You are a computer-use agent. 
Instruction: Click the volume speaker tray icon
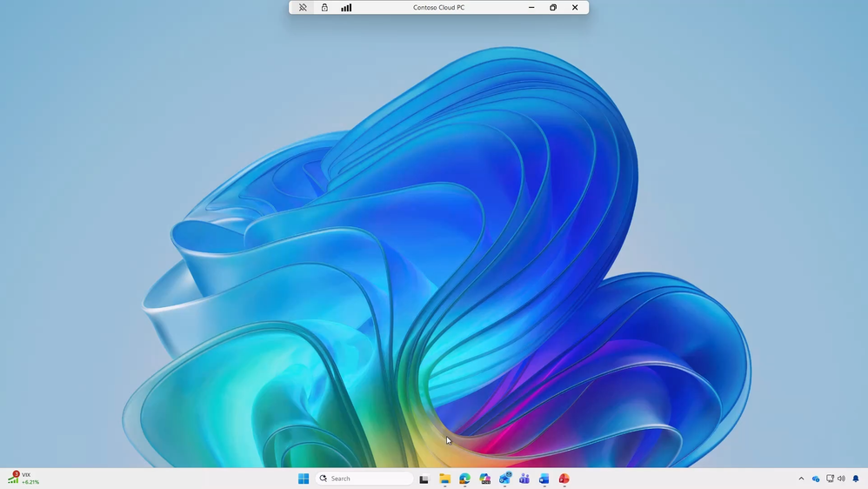pyautogui.click(x=841, y=479)
